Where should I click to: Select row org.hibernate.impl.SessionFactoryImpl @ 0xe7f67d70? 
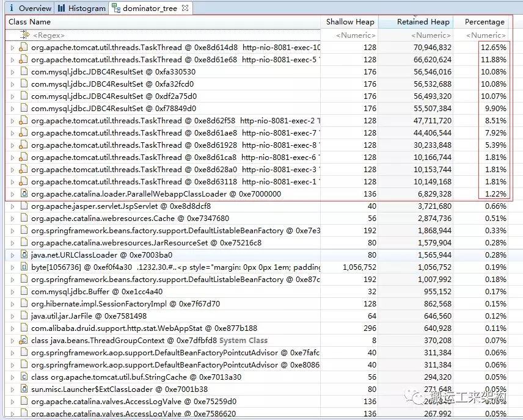coord(256,304)
